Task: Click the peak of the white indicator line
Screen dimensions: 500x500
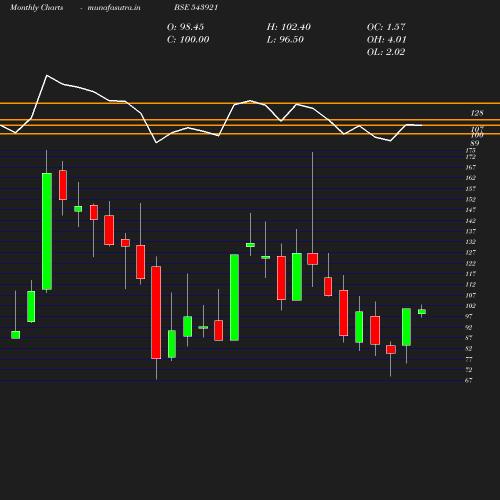Action: (47, 76)
